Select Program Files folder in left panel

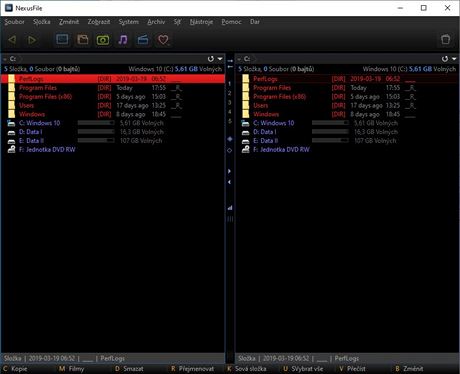click(x=113, y=88)
